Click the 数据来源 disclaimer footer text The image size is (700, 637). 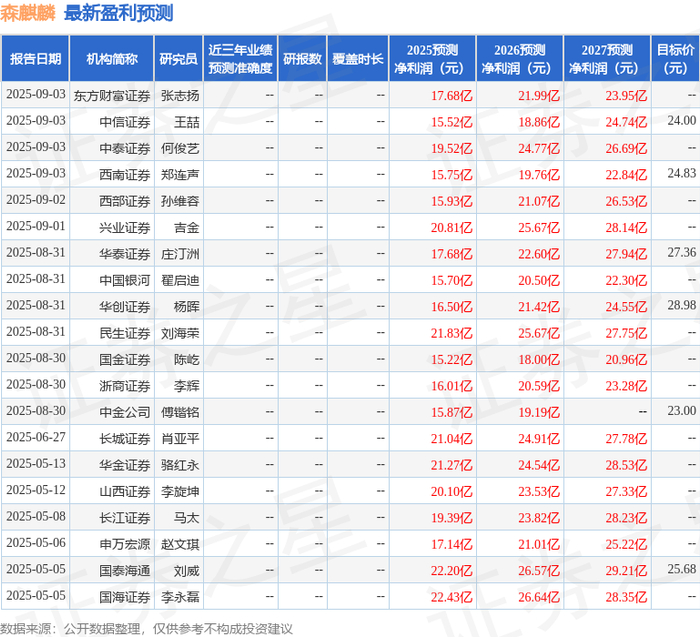(x=146, y=629)
